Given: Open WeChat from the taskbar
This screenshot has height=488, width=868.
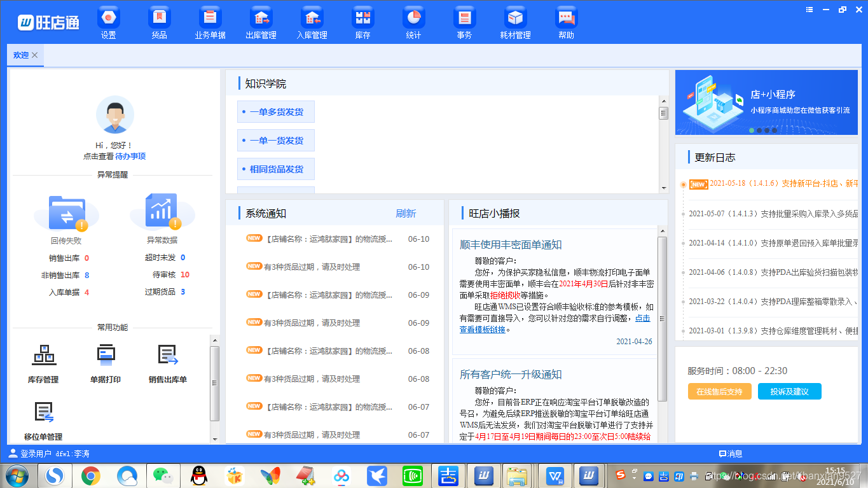Looking at the screenshot, I should (x=163, y=475).
